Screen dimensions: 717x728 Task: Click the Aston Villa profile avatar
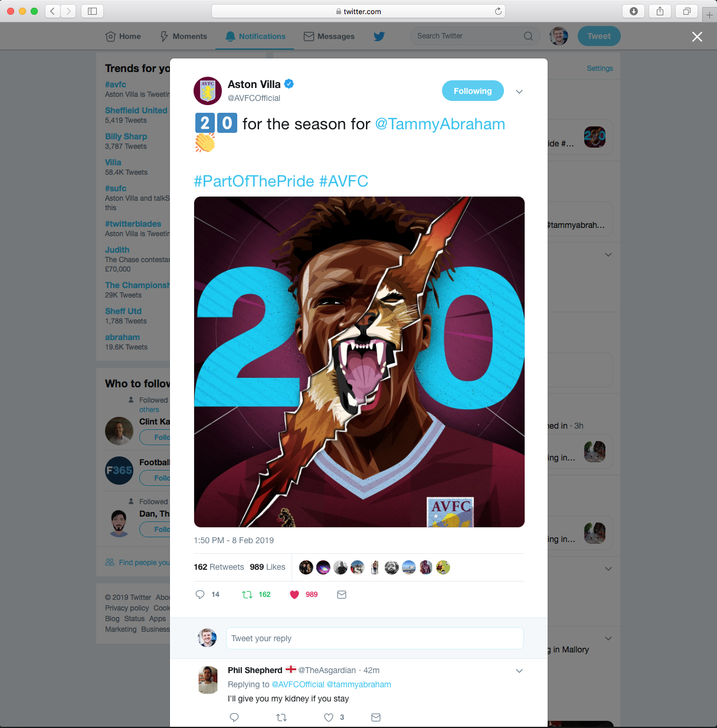(x=208, y=90)
